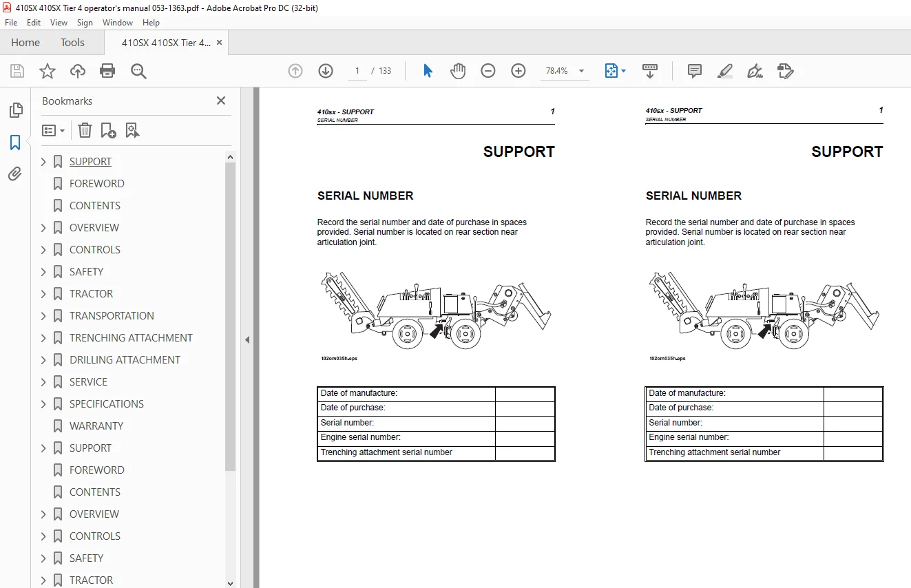Delete selected bookmark trash icon
Viewport: 911px width, 588px height.
85,130
